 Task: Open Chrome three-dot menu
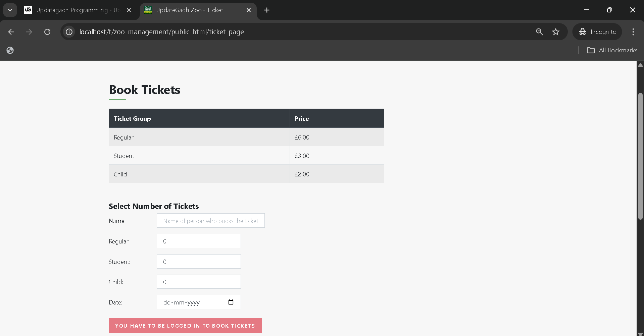(x=633, y=32)
